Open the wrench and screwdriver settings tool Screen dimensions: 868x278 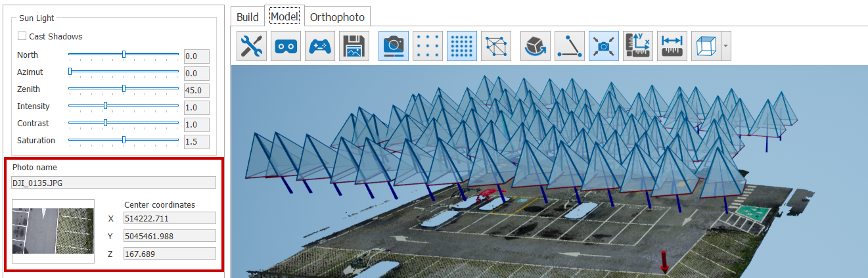pyautogui.click(x=252, y=46)
